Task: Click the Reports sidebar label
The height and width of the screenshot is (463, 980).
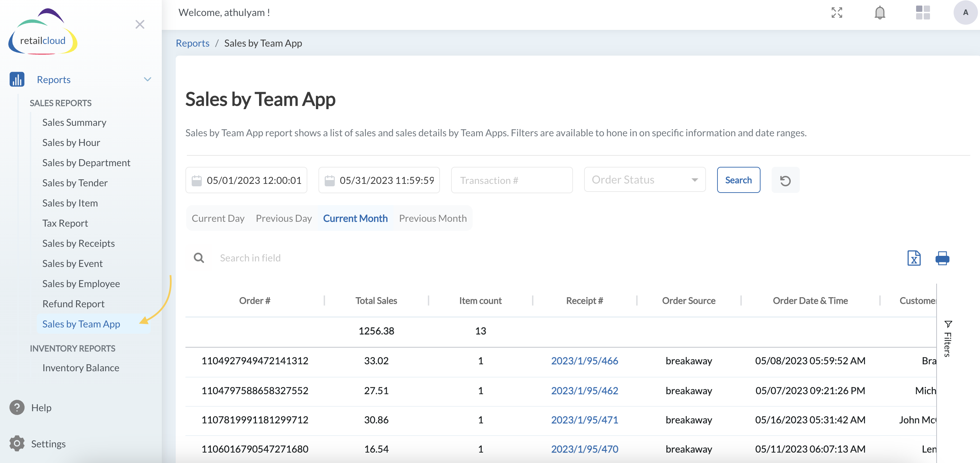Action: point(53,79)
